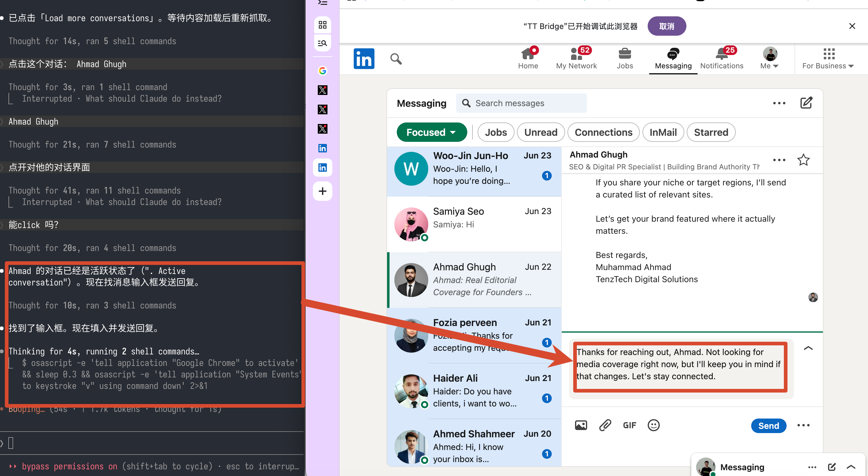
Task: Cancel TT Bridge debugging with 取消
Action: tap(666, 26)
